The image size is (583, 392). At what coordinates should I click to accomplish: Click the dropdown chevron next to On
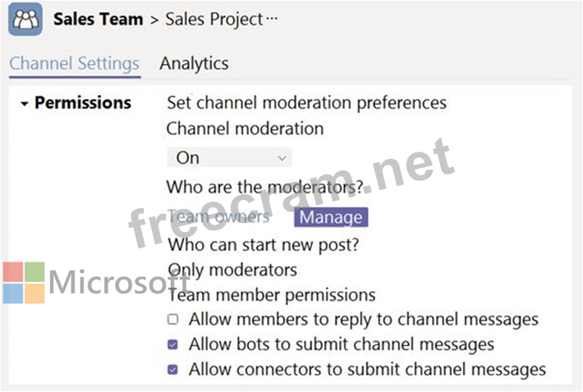[x=282, y=157]
